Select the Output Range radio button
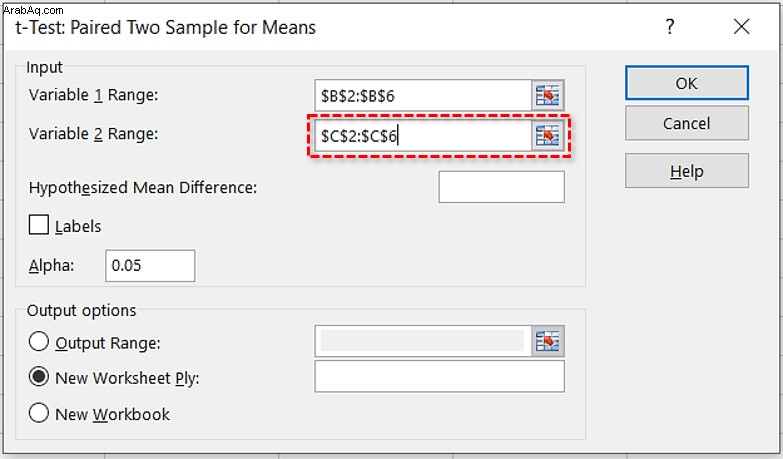 (38, 342)
